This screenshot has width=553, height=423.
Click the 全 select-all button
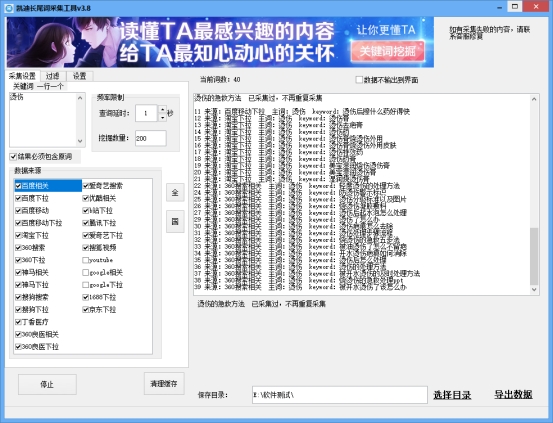point(175,193)
